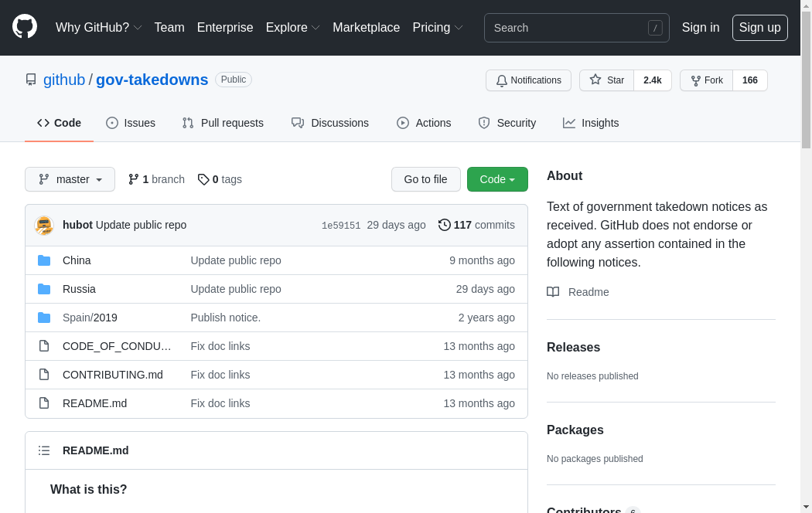Open the Pull requests tab
The height and width of the screenshot is (513, 812).
[x=223, y=123]
